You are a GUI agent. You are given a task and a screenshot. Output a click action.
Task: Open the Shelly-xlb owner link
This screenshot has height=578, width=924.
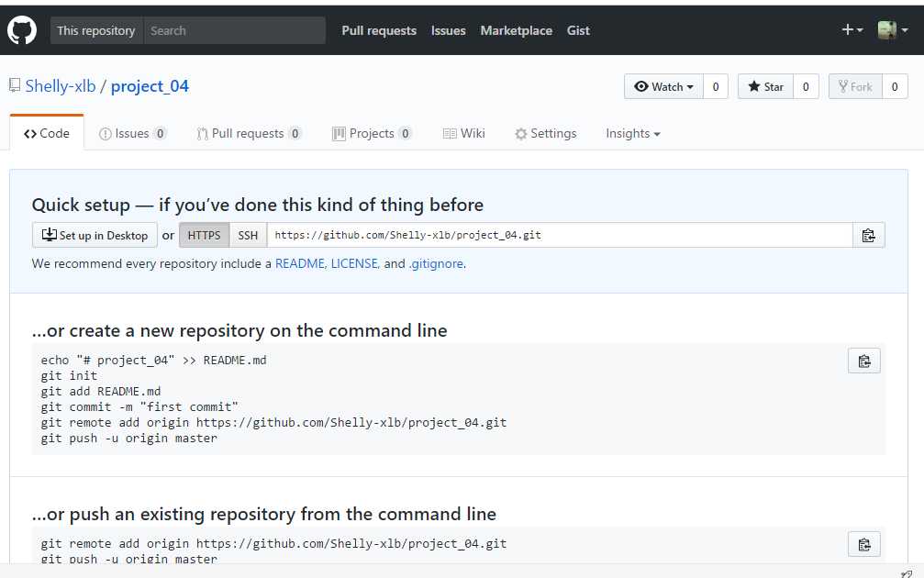coord(61,86)
